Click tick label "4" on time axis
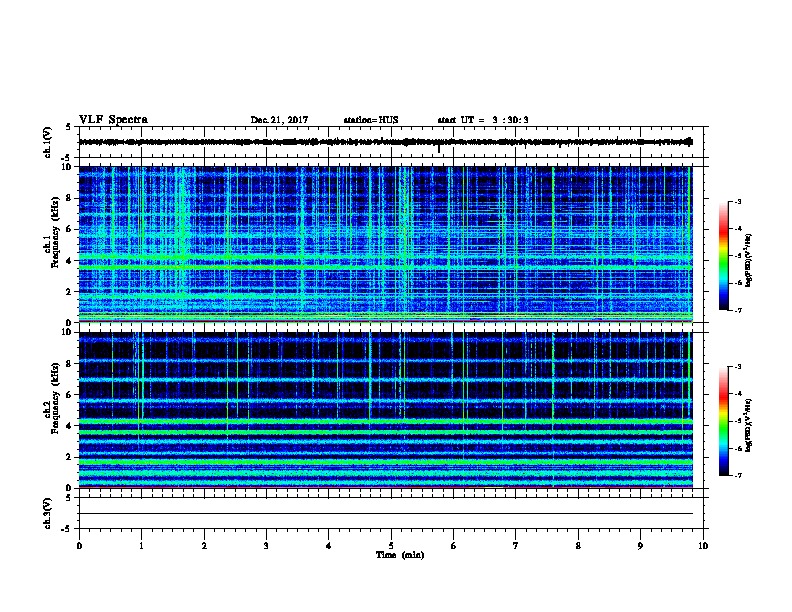 tap(329, 546)
